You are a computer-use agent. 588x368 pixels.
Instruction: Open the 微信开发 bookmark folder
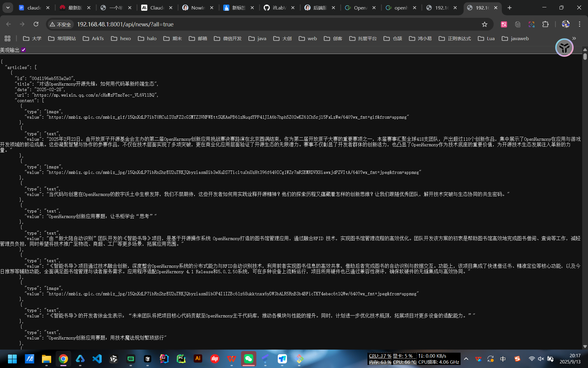click(228, 38)
